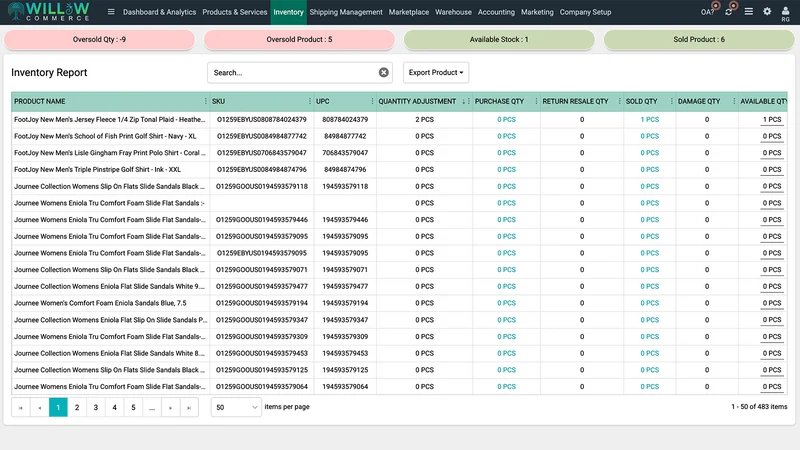Click the Available Stock : 1 filter pill
The height and width of the screenshot is (450, 800).
499,39
